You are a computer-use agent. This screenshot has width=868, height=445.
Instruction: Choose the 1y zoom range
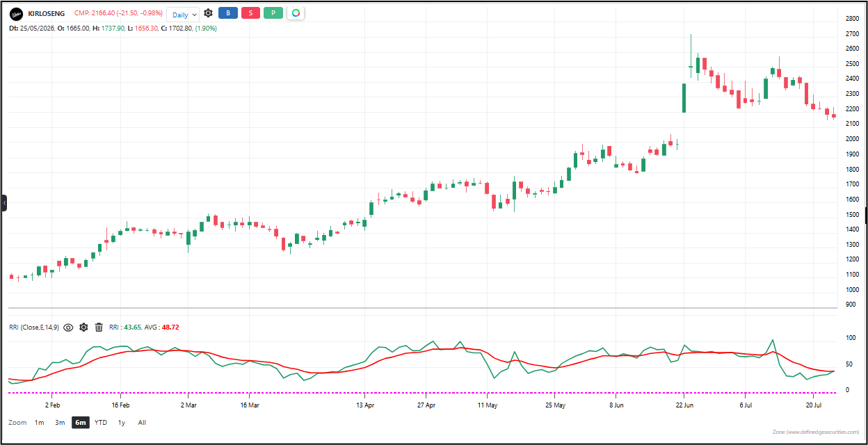(122, 422)
